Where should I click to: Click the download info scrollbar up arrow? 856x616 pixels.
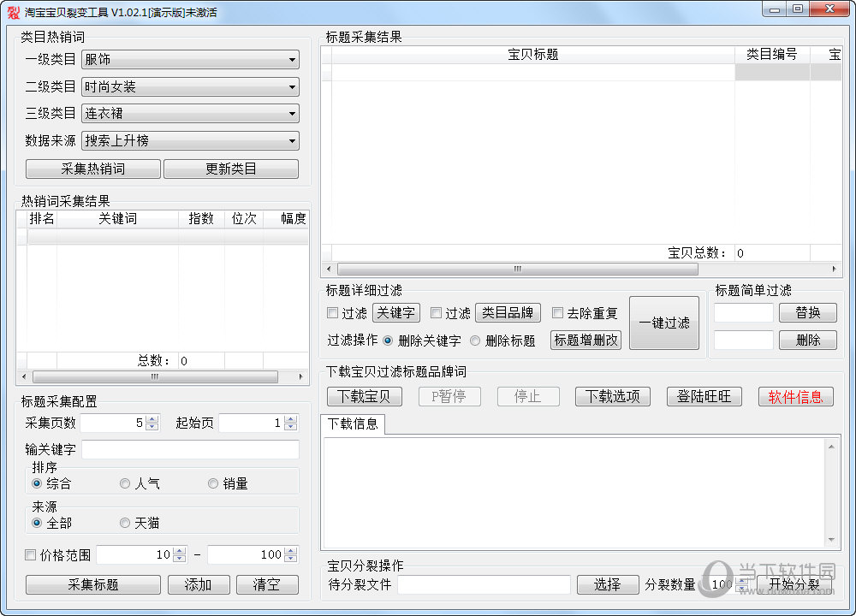pos(831,447)
